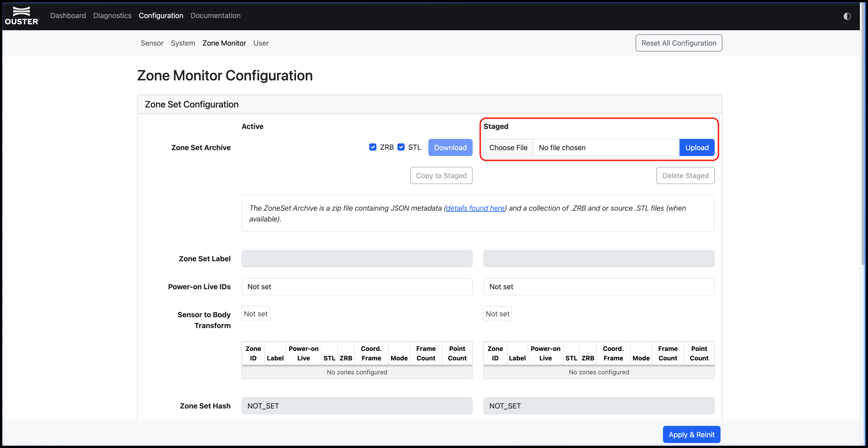Open the 'details found here' link
This screenshot has width=868, height=448.
tap(475, 208)
